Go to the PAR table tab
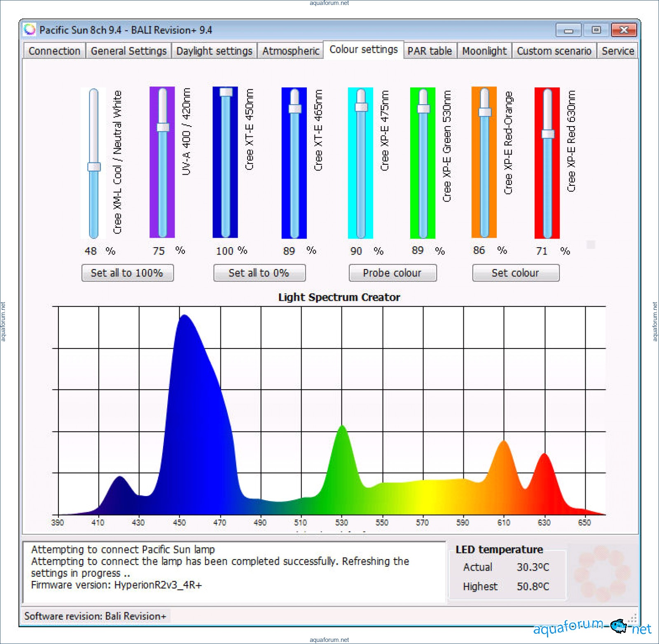 (430, 51)
